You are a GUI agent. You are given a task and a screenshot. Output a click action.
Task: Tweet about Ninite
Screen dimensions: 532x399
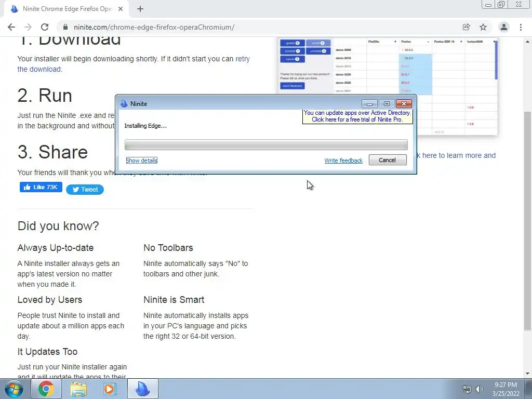point(85,190)
